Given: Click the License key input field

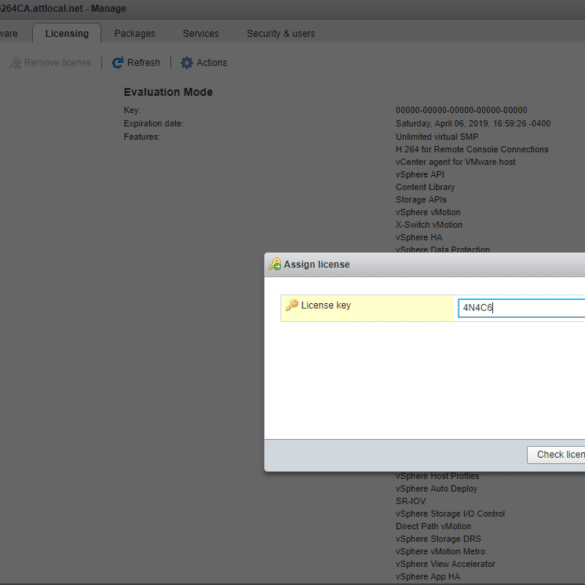Looking at the screenshot, I should [x=521, y=308].
